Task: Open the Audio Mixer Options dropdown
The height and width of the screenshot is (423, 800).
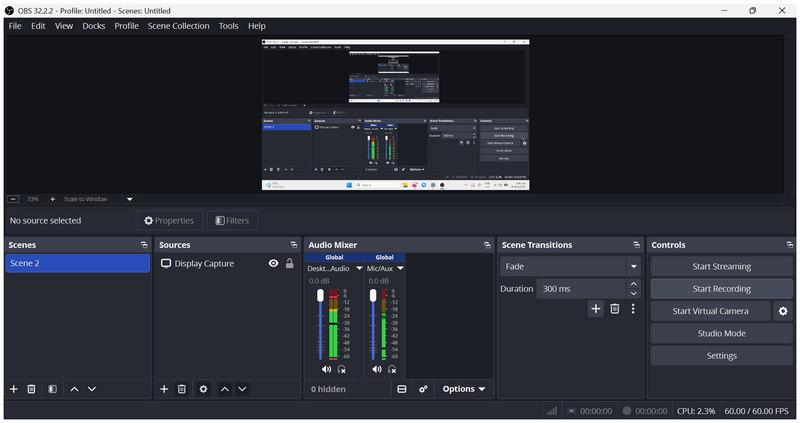Action: (463, 389)
